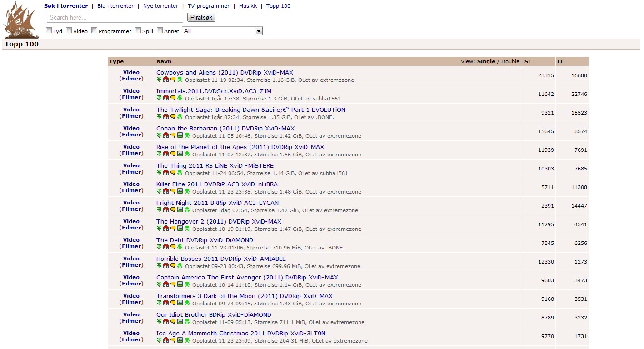Open Cowboys and Aliens torrent link
The height and width of the screenshot is (349, 644).
[x=225, y=72]
